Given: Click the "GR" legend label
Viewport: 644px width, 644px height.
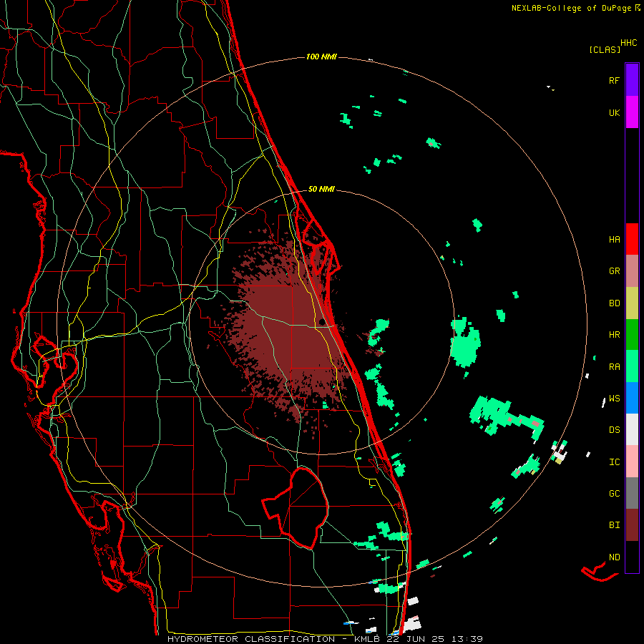Looking at the screenshot, I should 614,271.
